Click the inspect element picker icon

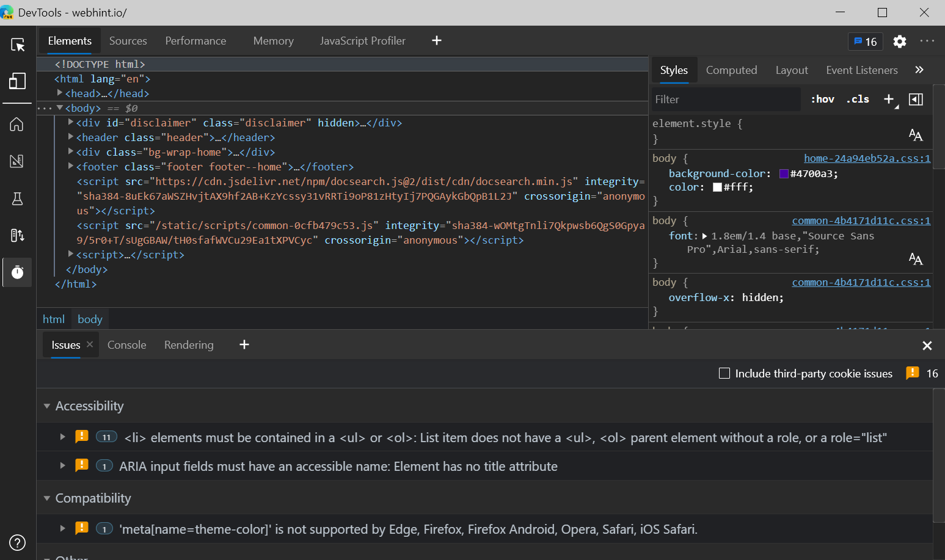[18, 45]
